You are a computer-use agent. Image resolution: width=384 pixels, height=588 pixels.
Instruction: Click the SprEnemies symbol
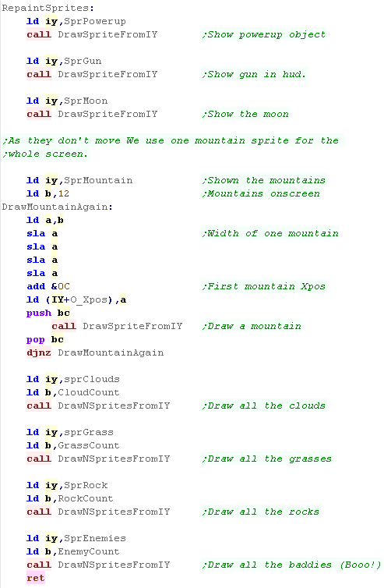tap(95, 538)
